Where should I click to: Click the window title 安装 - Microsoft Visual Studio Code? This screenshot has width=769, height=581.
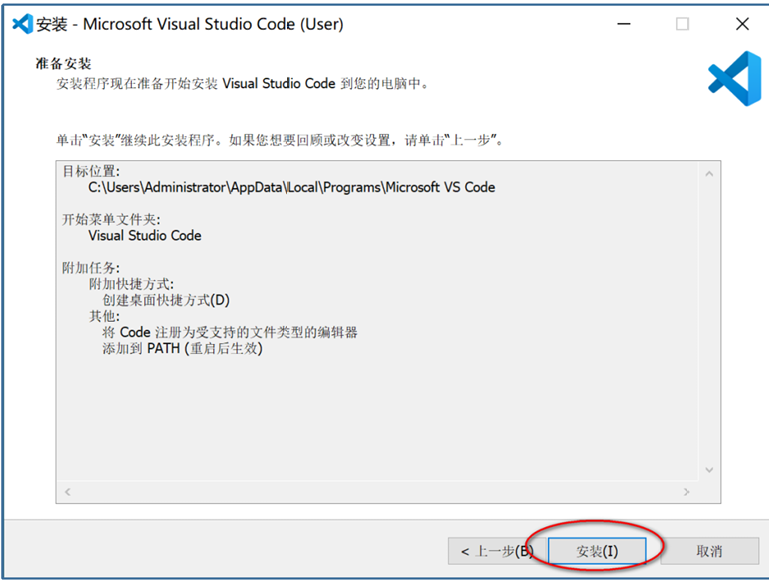coord(189,24)
